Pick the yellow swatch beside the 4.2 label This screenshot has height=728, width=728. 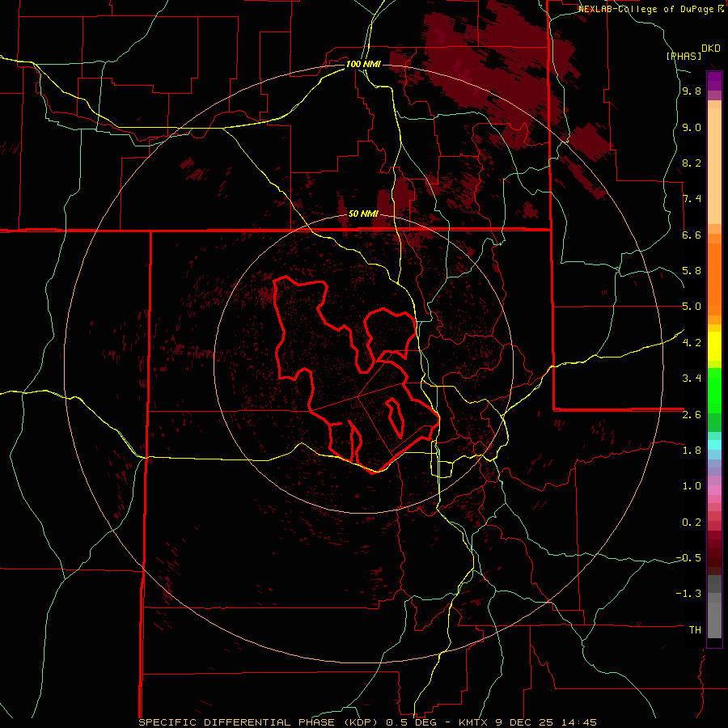[714, 346]
